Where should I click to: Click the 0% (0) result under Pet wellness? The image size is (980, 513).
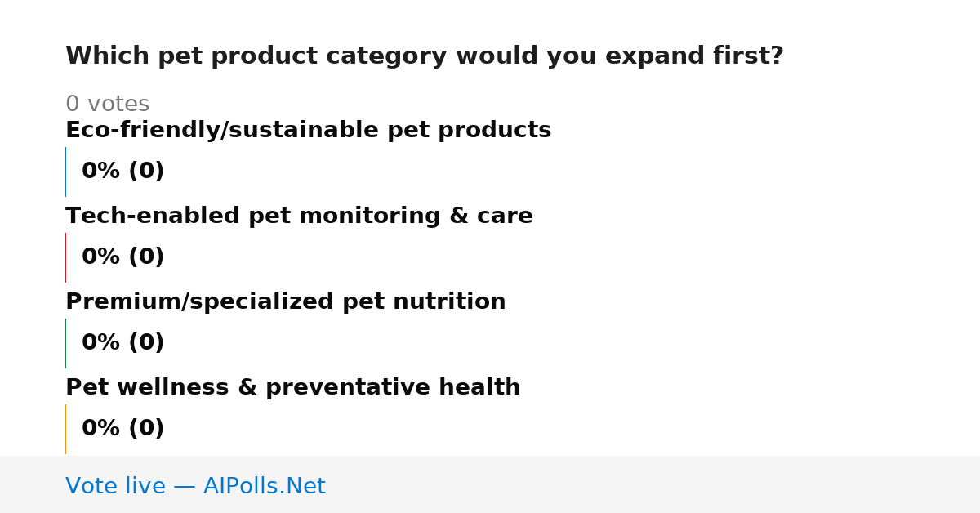[x=122, y=429]
